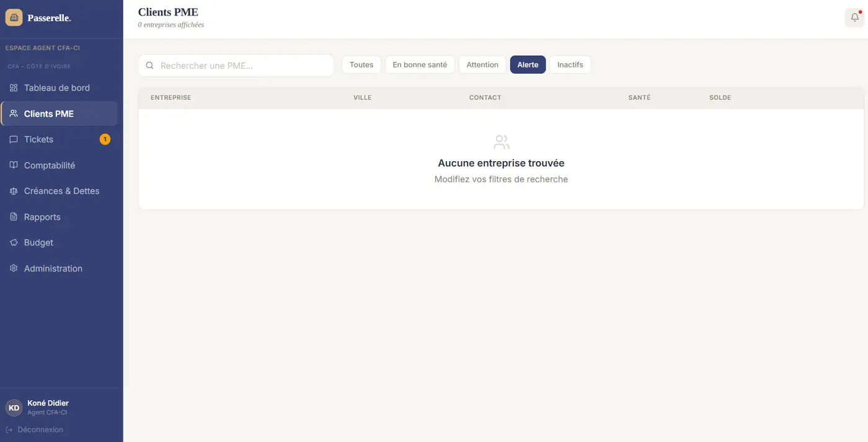Open Clients PME sidebar item
868x442 pixels.
coord(60,113)
